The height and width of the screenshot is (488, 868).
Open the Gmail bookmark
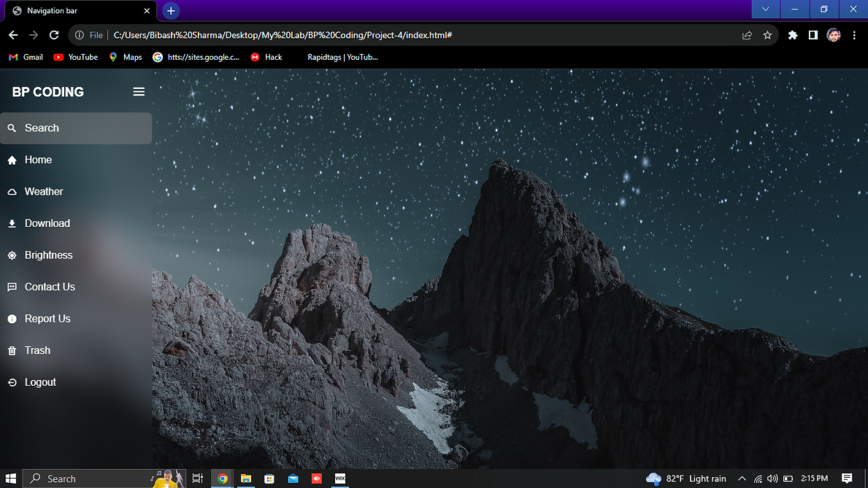point(26,57)
